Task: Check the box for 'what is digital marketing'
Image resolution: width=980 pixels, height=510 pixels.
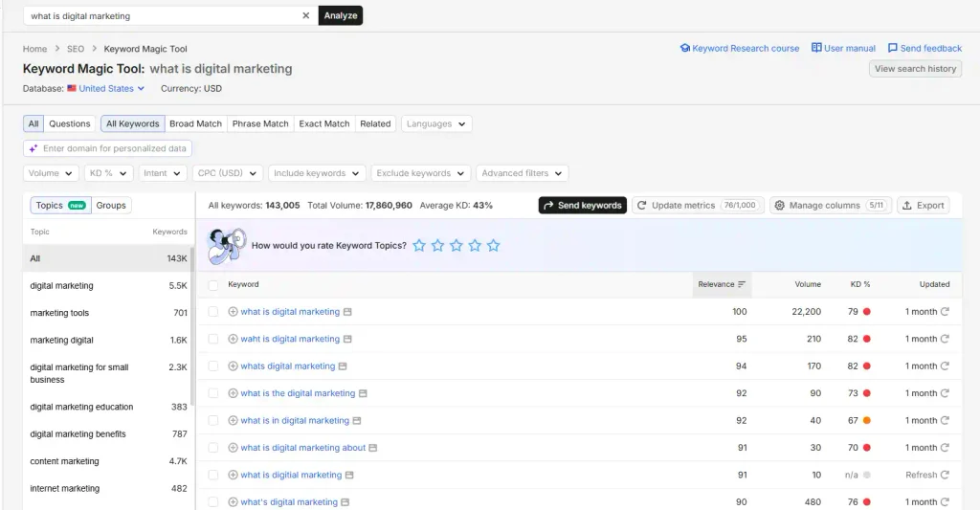Action: (213, 311)
